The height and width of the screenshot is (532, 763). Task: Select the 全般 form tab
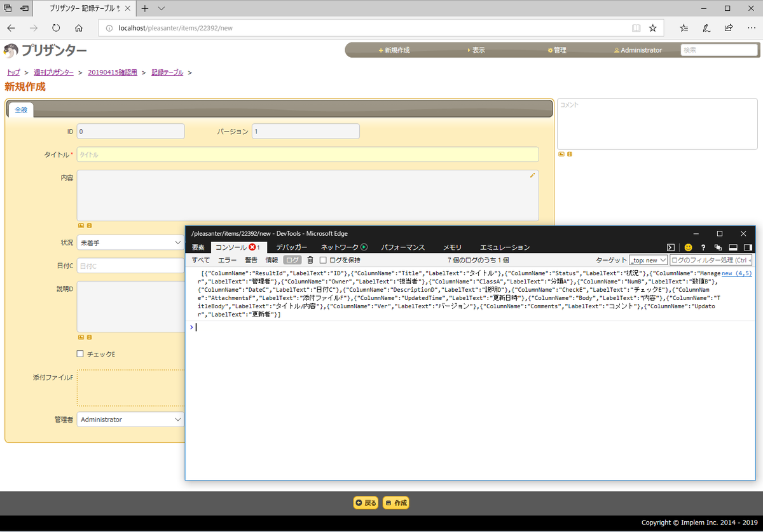click(21, 110)
